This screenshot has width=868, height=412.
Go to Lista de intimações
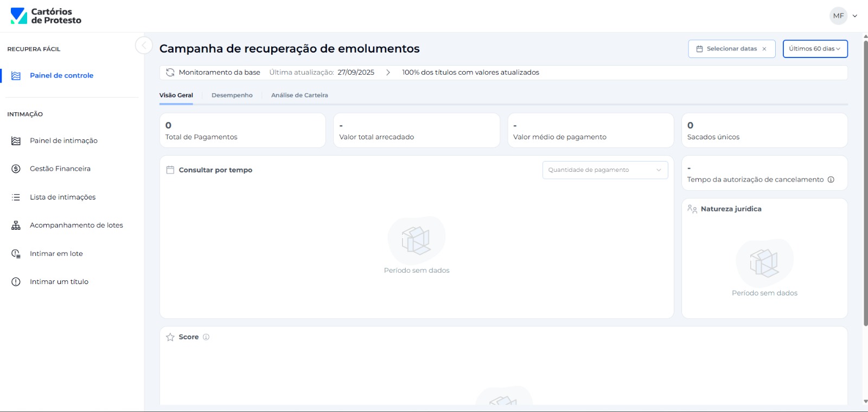click(62, 197)
